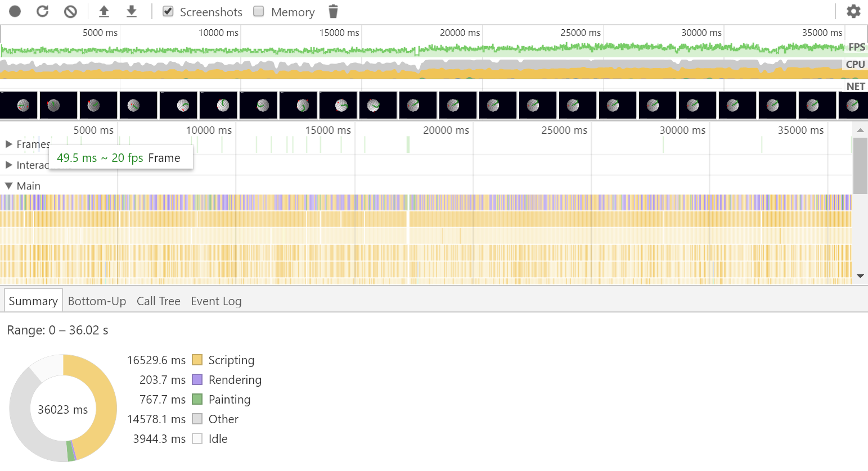The width and height of the screenshot is (868, 471).
Task: Open the Event Log tab
Action: [217, 301]
